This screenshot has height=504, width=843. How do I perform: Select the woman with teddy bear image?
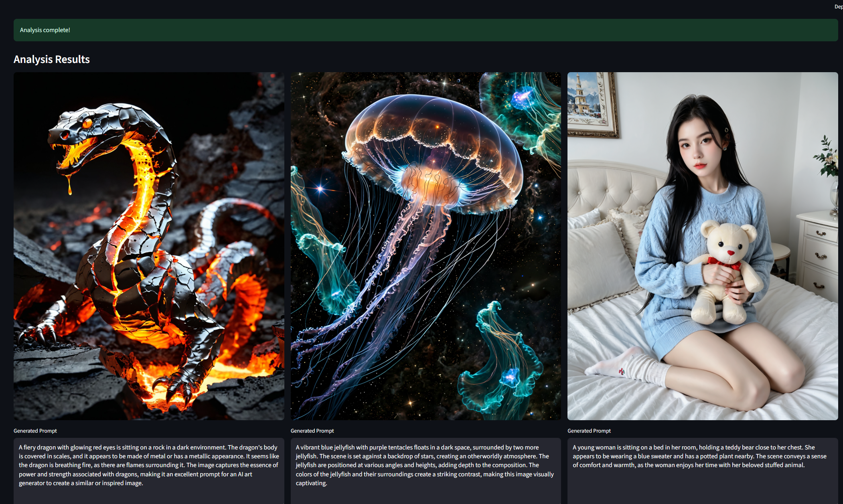(702, 246)
